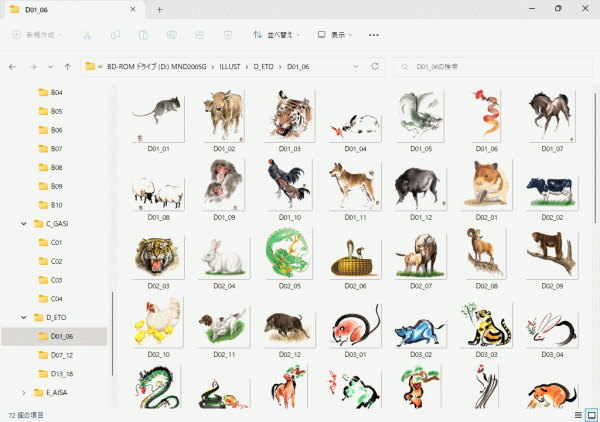Click D_ETO in the breadcrumb path
This screenshot has width=600, height=422.
point(263,67)
